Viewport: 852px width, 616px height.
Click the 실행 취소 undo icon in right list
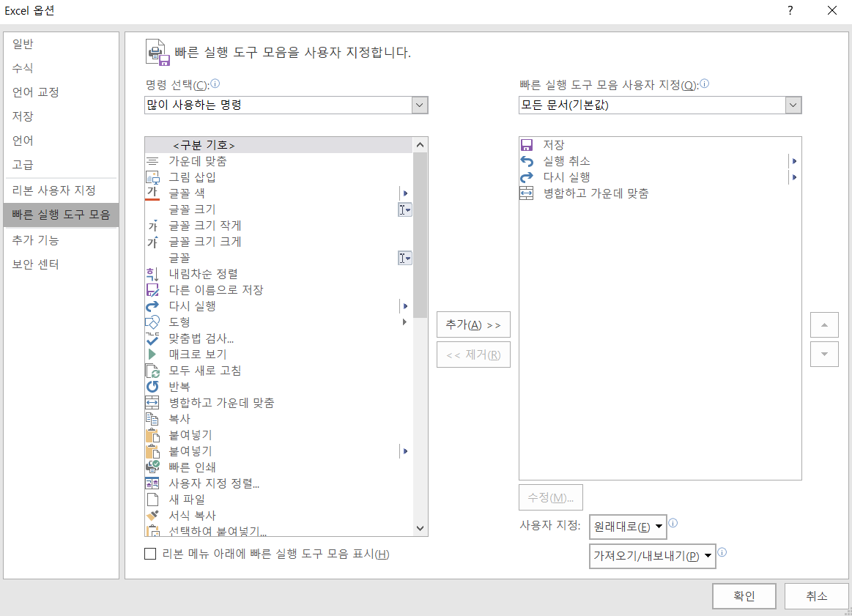(x=527, y=161)
